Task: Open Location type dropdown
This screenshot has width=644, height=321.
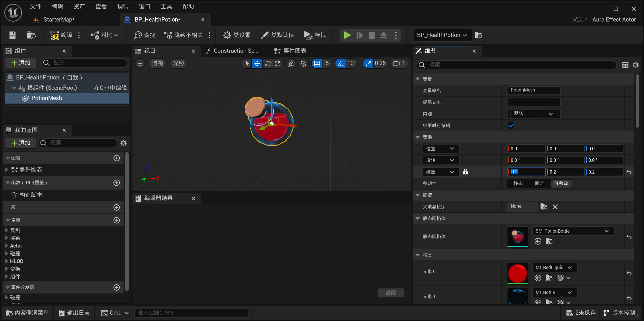Action: 441,149
